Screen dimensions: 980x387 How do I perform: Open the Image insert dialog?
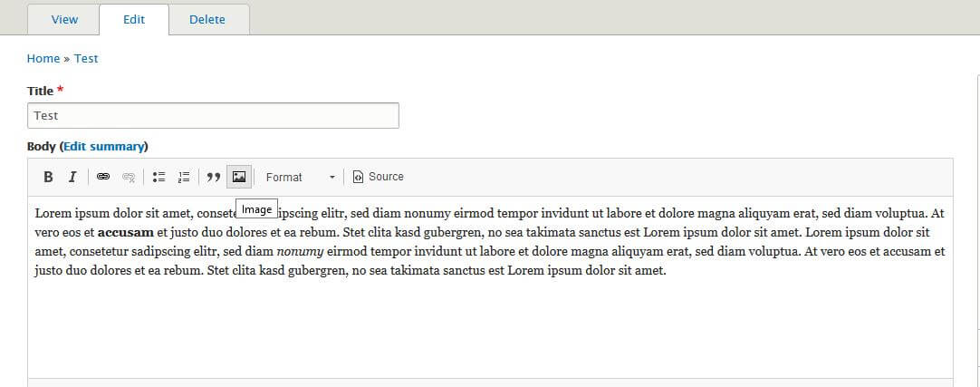239,177
